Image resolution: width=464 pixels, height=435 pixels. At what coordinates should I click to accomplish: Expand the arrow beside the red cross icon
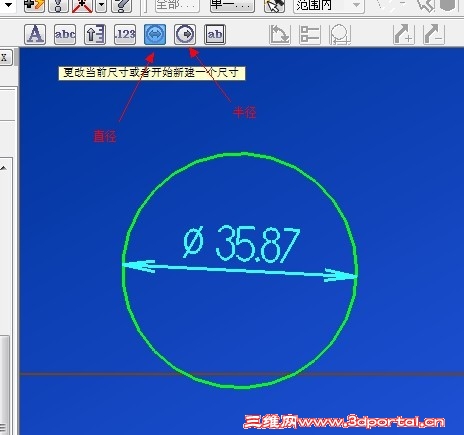[x=101, y=6]
